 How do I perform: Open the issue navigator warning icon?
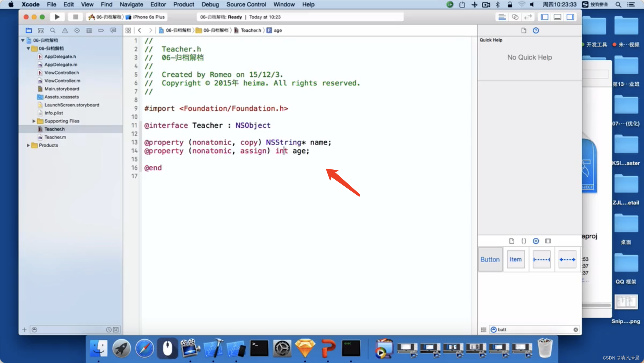[x=65, y=30]
